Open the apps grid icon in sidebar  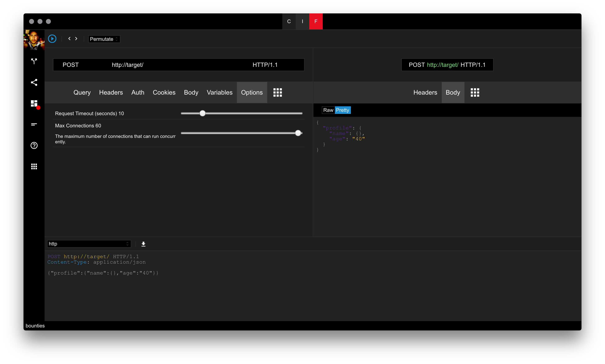[34, 166]
